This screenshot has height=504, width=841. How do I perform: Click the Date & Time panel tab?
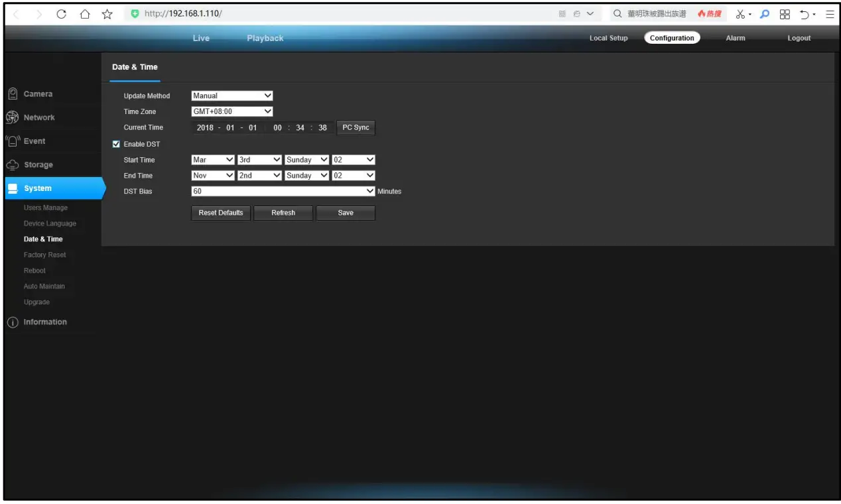[135, 67]
